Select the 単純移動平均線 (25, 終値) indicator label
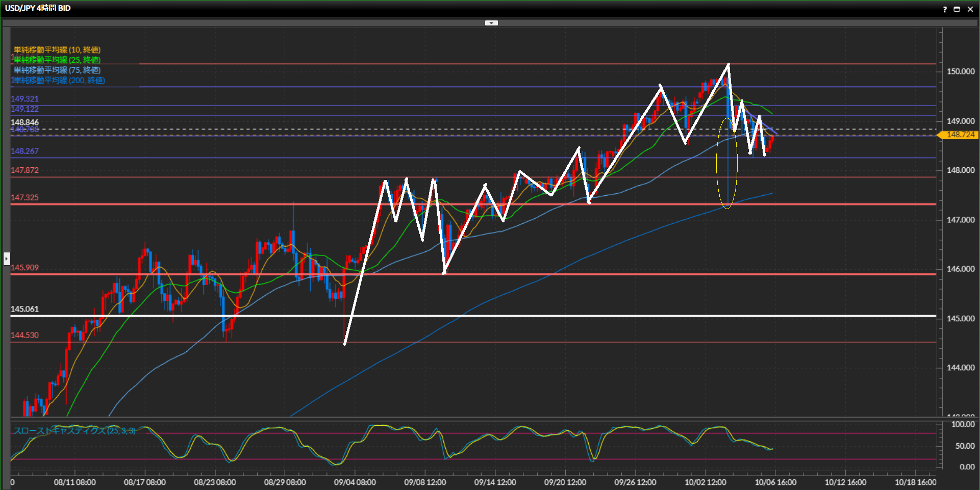This screenshot has height=490, width=980. click(x=57, y=60)
